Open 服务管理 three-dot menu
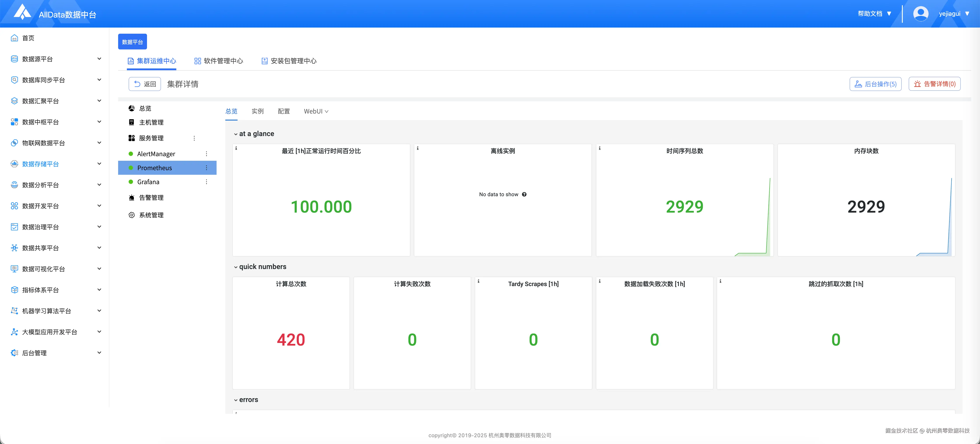 [x=194, y=138]
